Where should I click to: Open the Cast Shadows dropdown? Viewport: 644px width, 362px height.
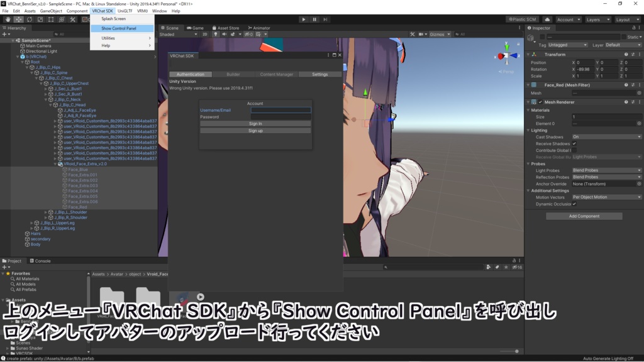click(606, 136)
